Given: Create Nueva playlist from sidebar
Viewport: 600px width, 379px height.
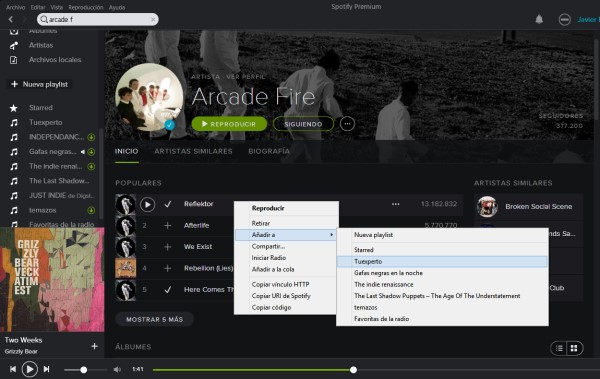Looking at the screenshot, I should [x=40, y=84].
